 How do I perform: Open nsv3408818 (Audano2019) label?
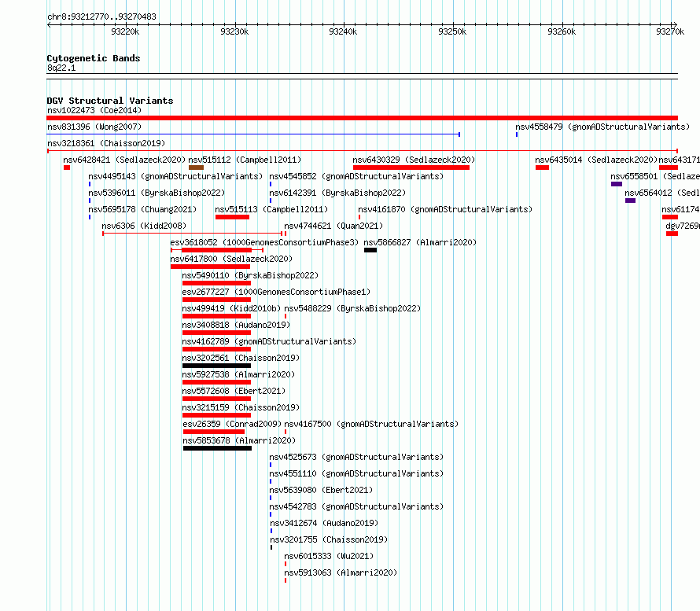pos(236,325)
